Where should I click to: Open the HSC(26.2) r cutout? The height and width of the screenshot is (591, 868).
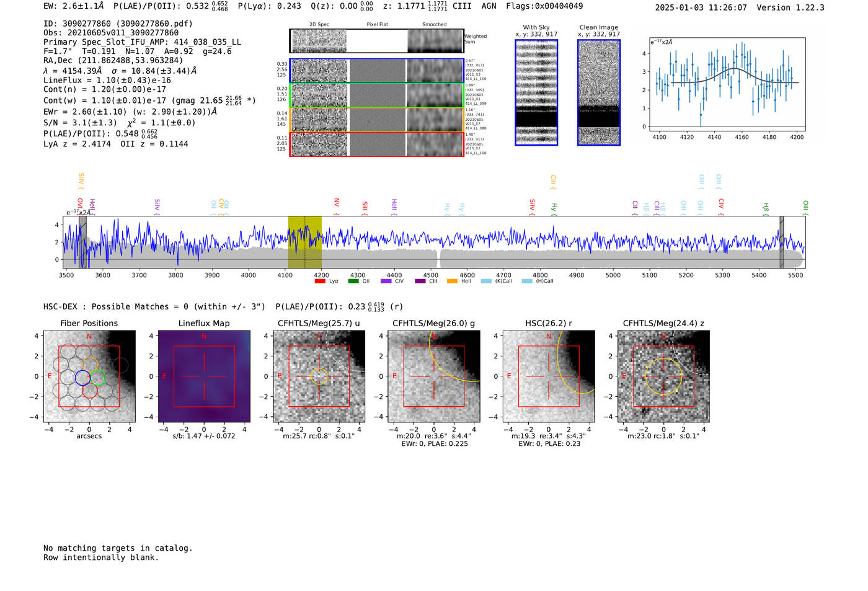click(x=549, y=376)
